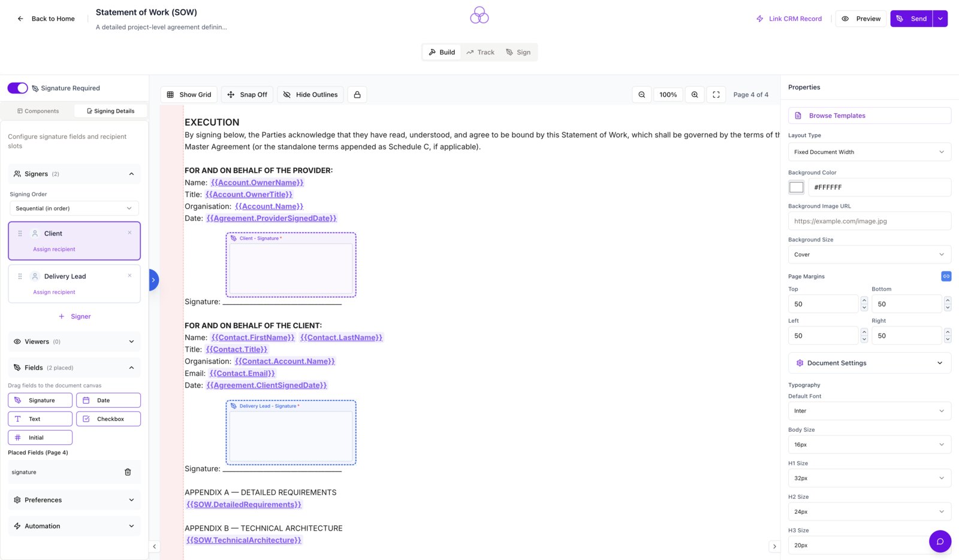Remove the Delivery Lead signer

[x=129, y=276]
